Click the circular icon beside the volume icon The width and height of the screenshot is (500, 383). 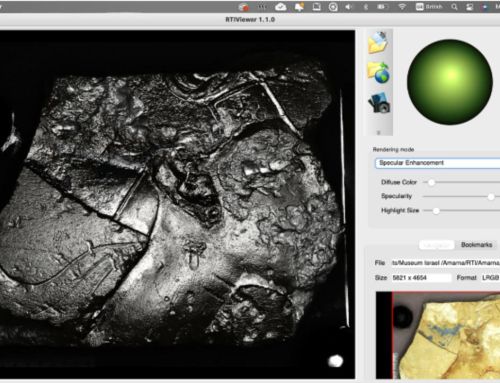[333, 7]
